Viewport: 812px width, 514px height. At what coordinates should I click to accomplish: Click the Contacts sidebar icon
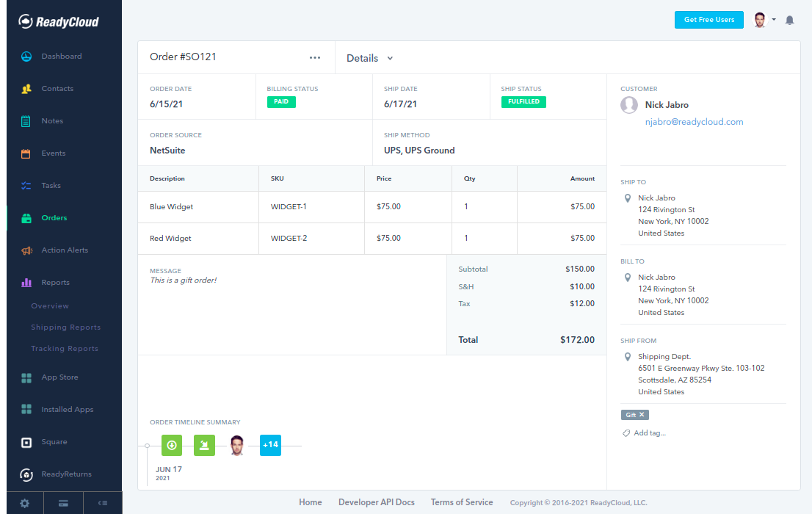(x=26, y=89)
